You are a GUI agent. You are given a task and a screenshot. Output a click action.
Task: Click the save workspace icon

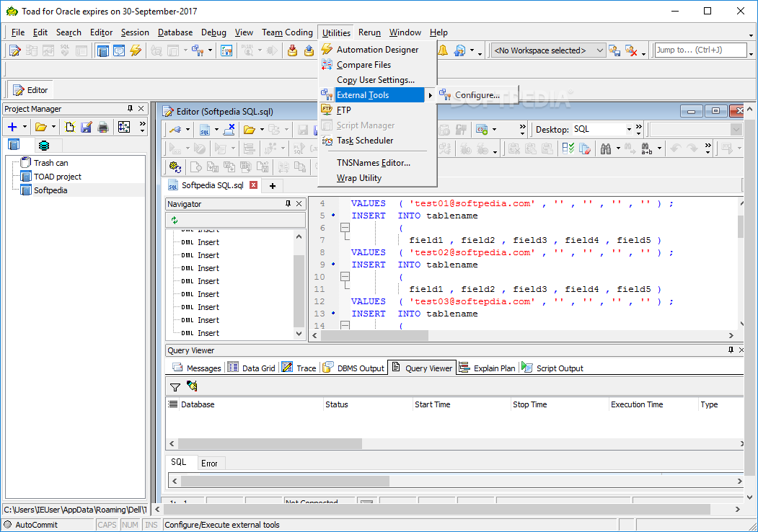coord(614,50)
